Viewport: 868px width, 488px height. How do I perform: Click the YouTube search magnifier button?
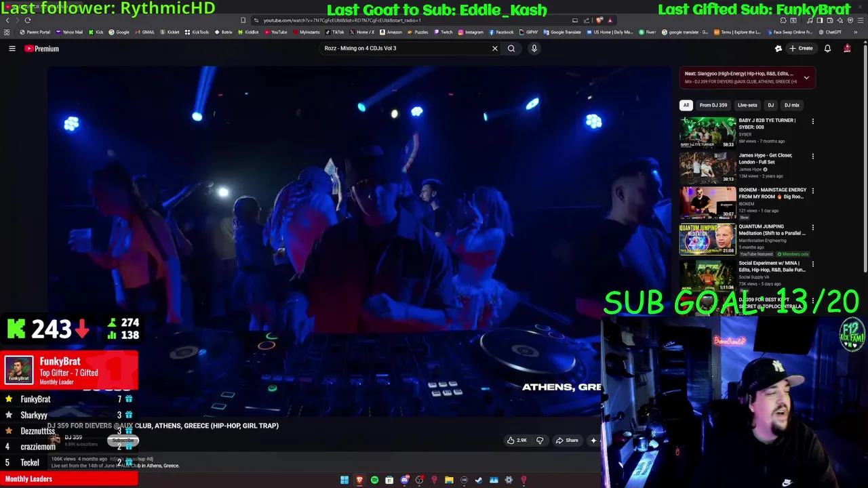(511, 48)
